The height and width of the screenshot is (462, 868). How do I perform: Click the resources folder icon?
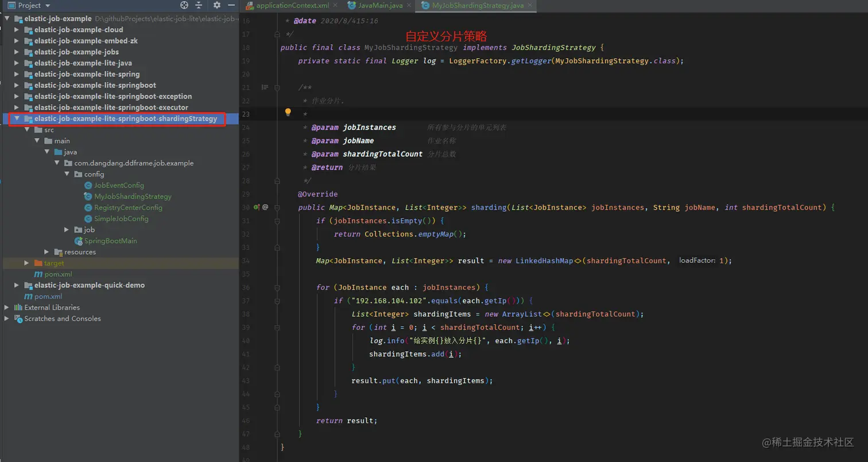(x=58, y=252)
